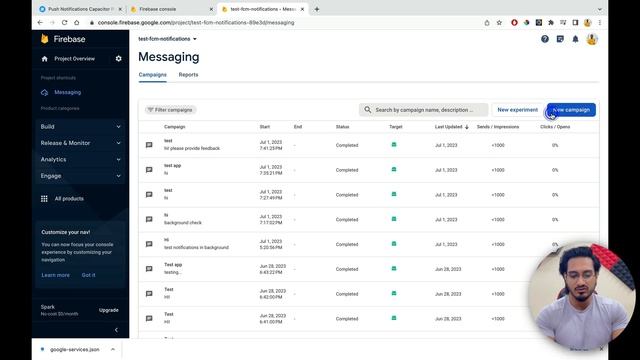Click the Target column header
The width and height of the screenshot is (640, 360).
pos(396,127)
